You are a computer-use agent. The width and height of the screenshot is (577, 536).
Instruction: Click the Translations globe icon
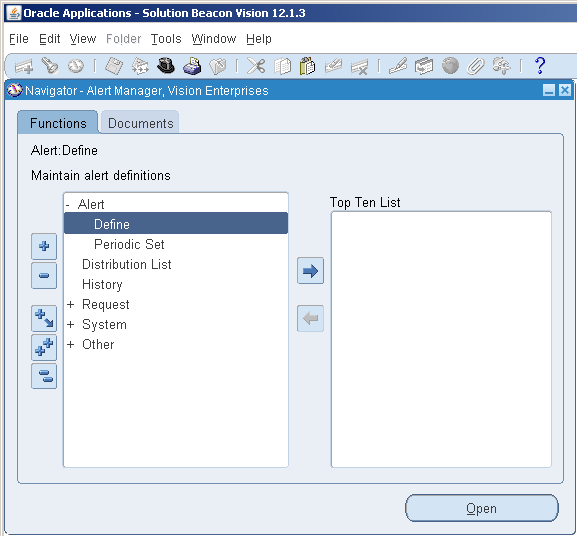pos(450,66)
